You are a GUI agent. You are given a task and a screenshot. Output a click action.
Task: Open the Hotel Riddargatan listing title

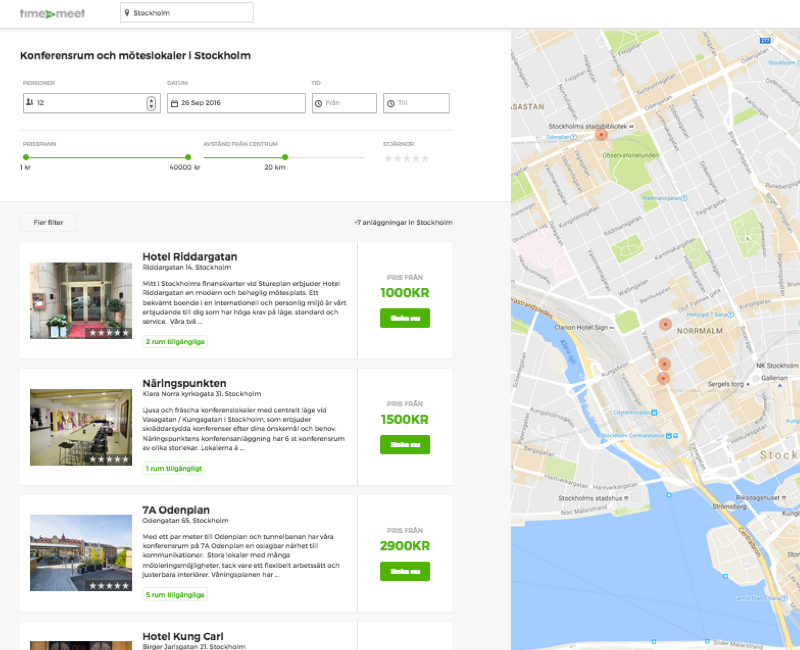click(190, 257)
